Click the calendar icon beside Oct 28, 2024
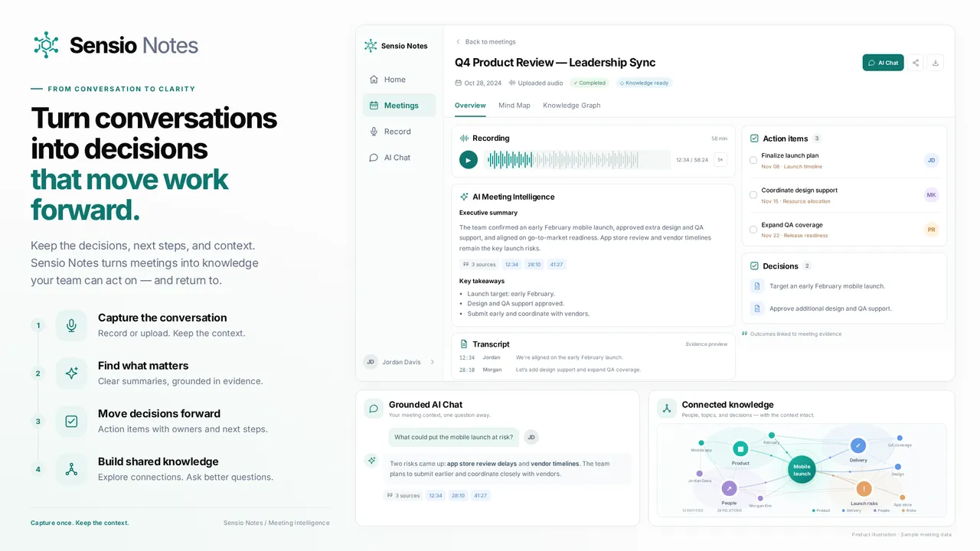Screen dimensions: 980x551 [x=459, y=83]
